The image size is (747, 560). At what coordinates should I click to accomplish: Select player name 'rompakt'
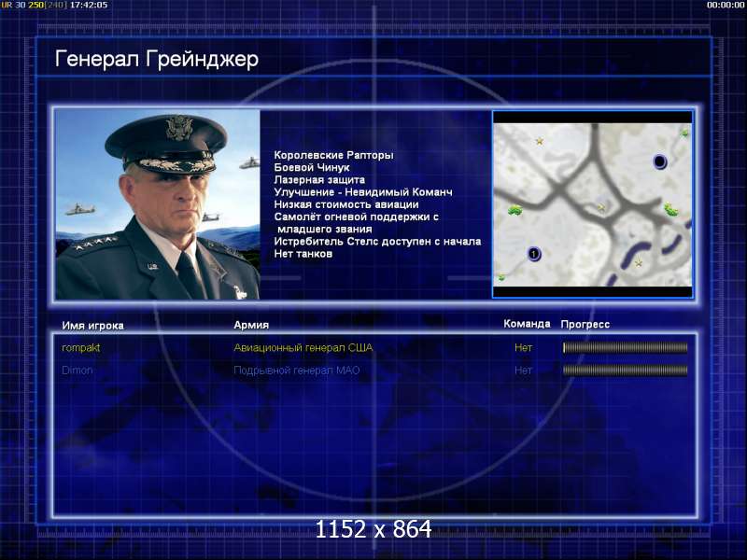(x=81, y=348)
